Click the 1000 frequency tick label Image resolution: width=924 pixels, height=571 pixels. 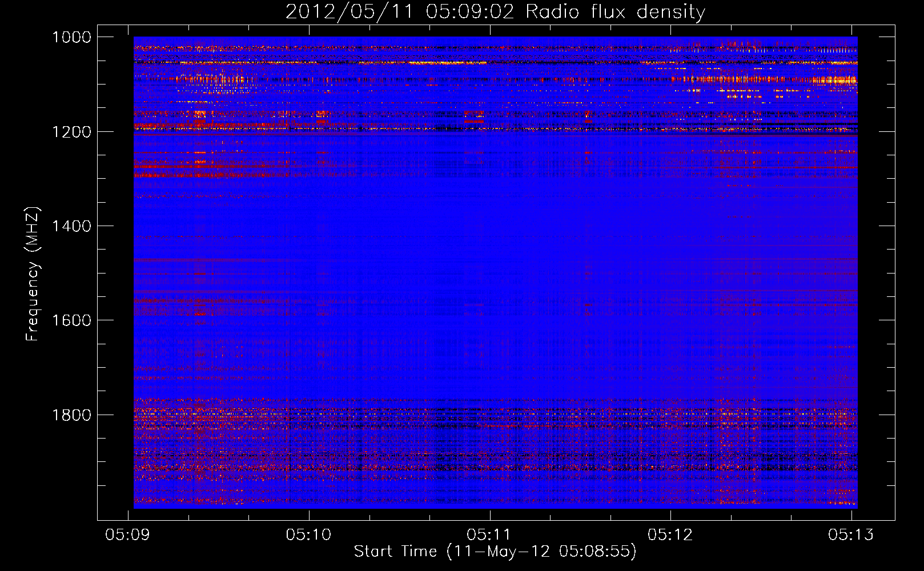pyautogui.click(x=71, y=37)
